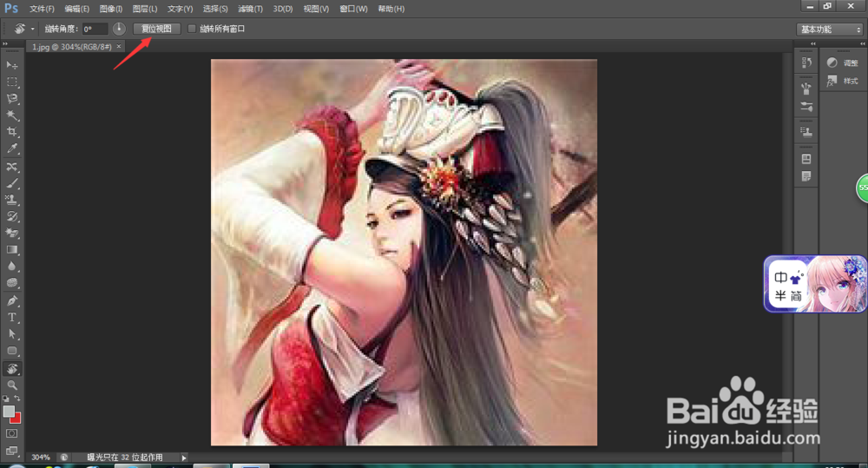Open the 文字(Y) menu
868x468 pixels.
[180, 9]
